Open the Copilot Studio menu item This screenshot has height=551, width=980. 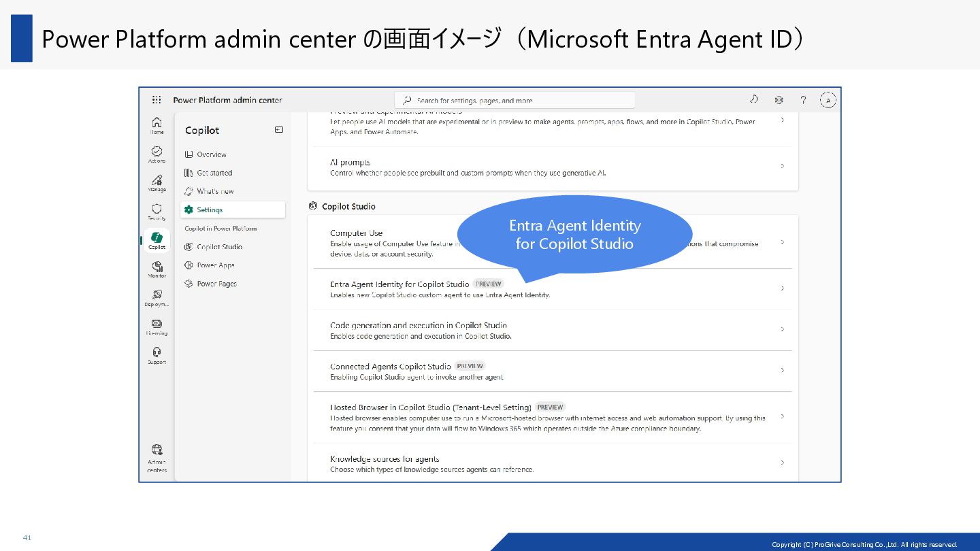point(233,247)
